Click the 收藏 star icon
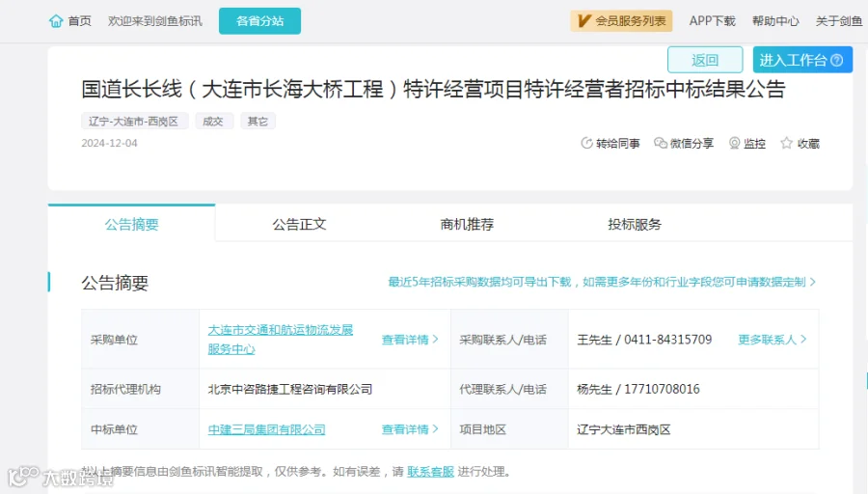Screen dimensions: 868x494 (786, 144)
